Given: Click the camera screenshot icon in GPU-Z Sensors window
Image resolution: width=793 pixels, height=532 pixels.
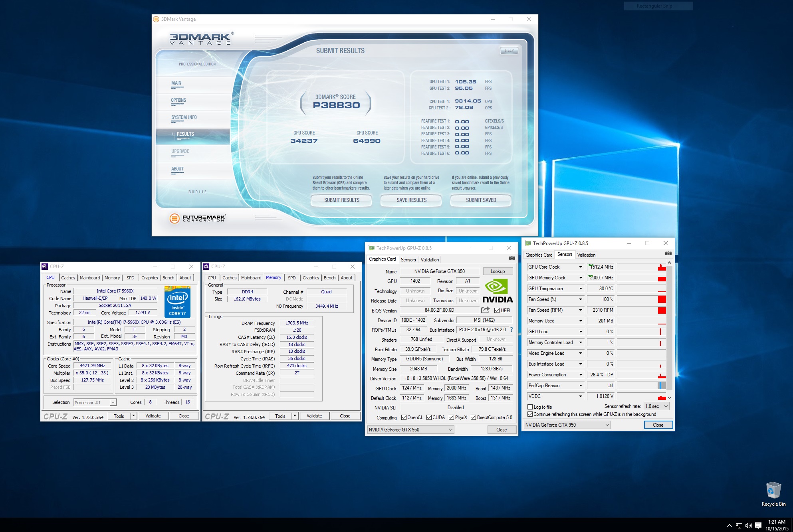Looking at the screenshot, I should [x=668, y=253].
